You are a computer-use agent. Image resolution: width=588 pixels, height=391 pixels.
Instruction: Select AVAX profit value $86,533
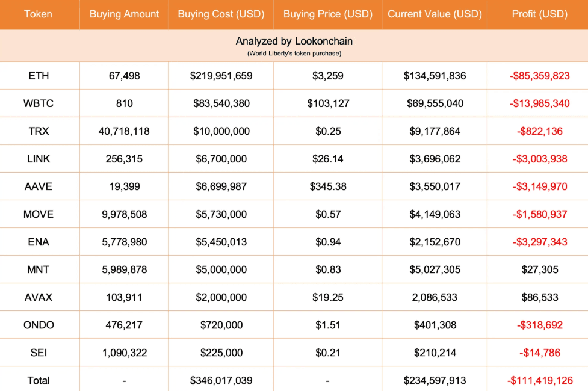coord(539,297)
